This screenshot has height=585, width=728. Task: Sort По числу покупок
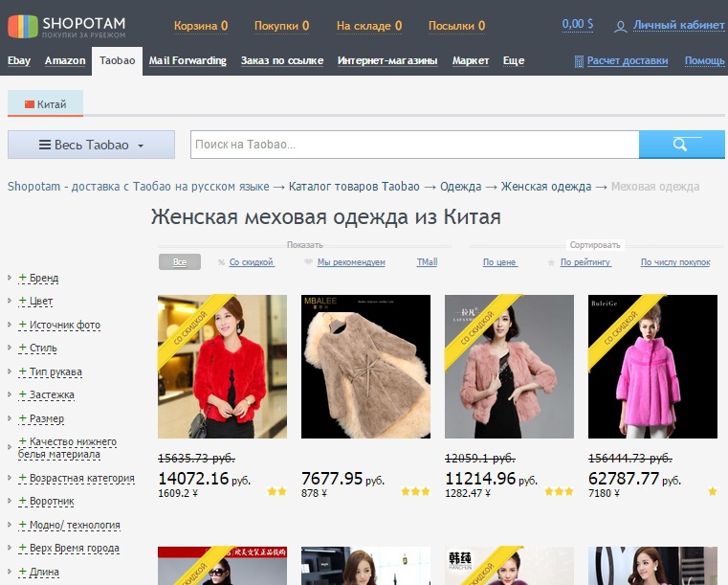[x=675, y=262]
